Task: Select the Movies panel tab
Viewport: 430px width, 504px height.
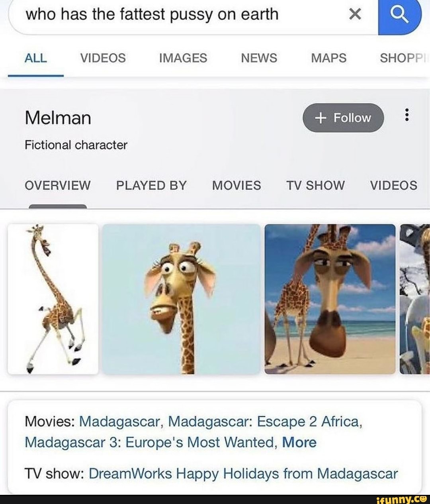Action: (236, 185)
